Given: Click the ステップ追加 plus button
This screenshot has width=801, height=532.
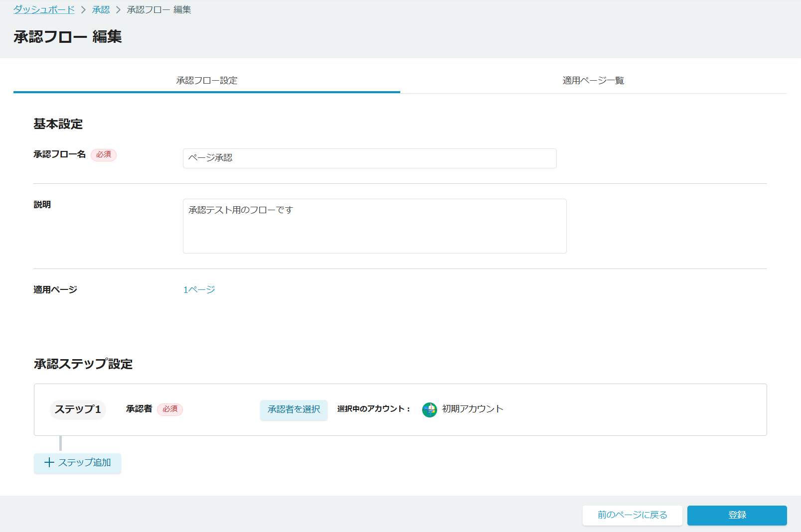Looking at the screenshot, I should pyautogui.click(x=77, y=463).
